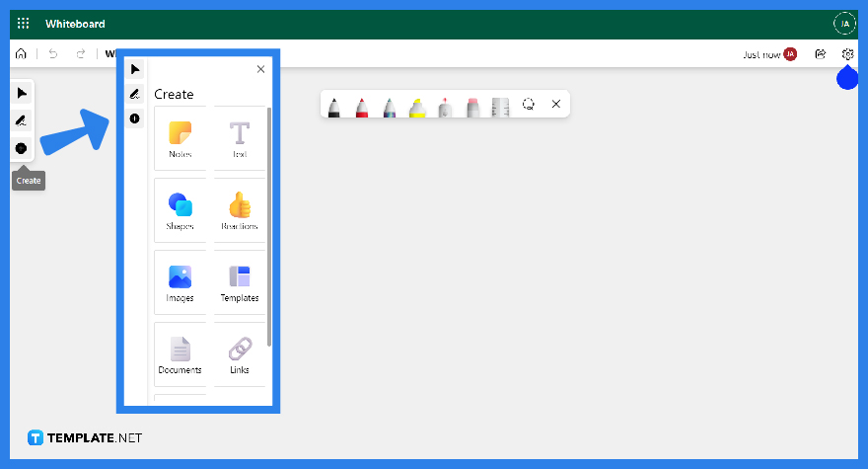Select the eraser tool
868x469 pixels.
pos(472,107)
